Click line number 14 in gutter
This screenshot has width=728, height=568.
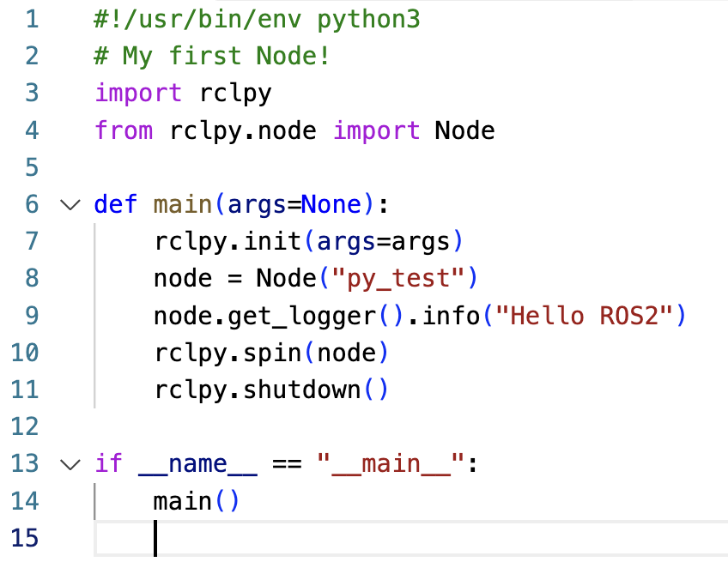pyautogui.click(x=25, y=501)
